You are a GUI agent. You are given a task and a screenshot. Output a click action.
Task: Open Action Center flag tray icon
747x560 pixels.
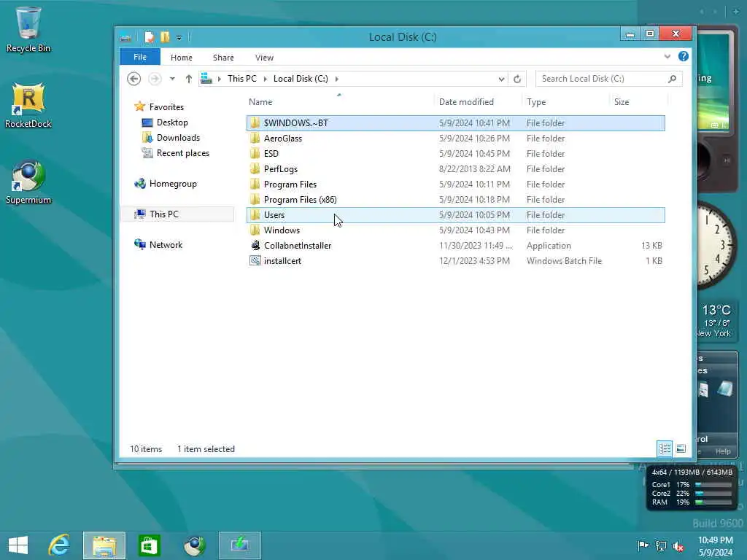point(643,545)
